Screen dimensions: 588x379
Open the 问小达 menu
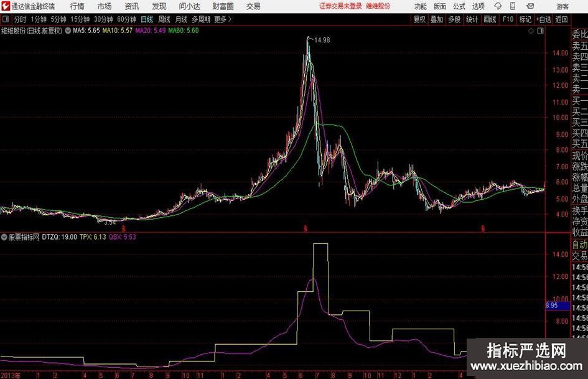189,6
